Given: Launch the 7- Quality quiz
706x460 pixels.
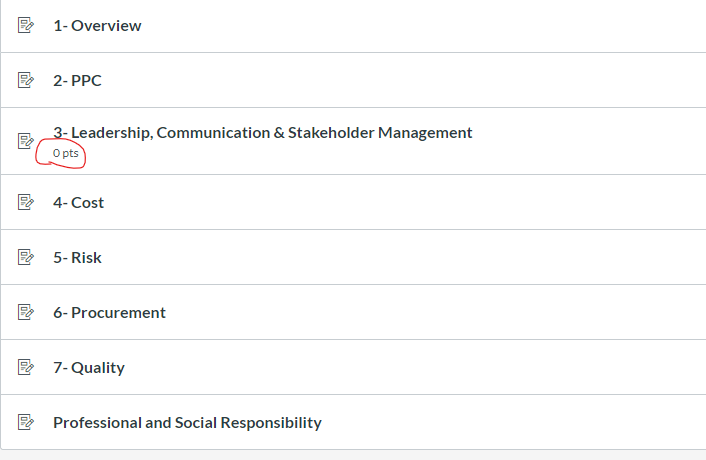Looking at the screenshot, I should (88, 368).
